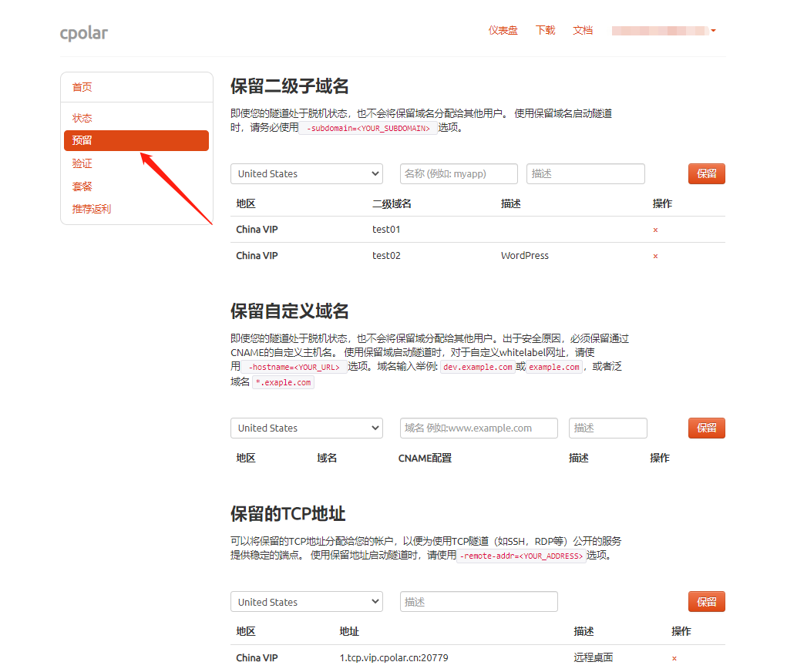Open the account dropdown menu
787x672 pixels.
tap(664, 30)
